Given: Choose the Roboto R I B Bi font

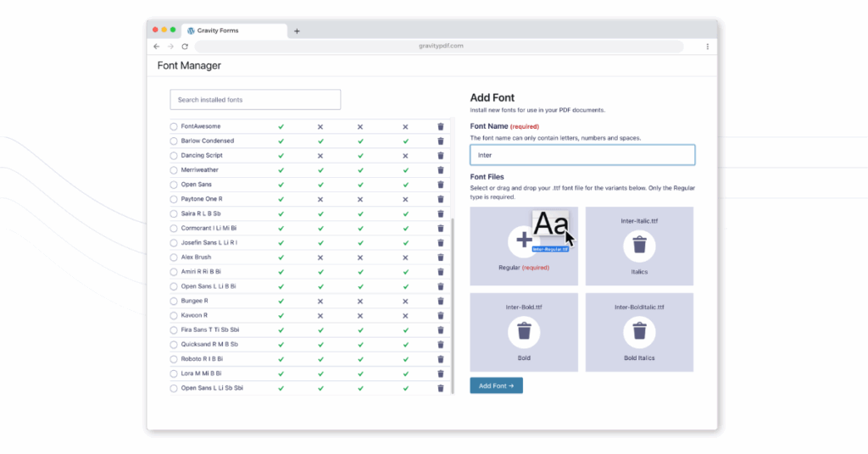Looking at the screenshot, I should [x=174, y=359].
